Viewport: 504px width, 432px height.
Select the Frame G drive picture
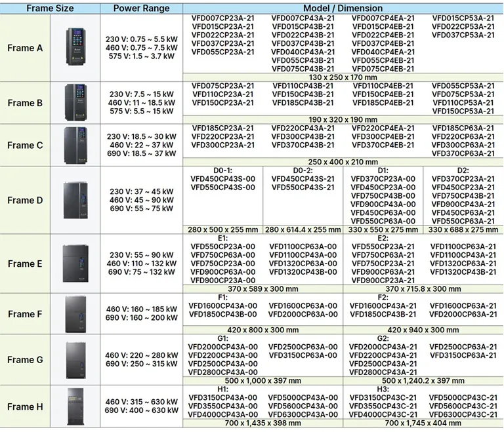point(75,359)
